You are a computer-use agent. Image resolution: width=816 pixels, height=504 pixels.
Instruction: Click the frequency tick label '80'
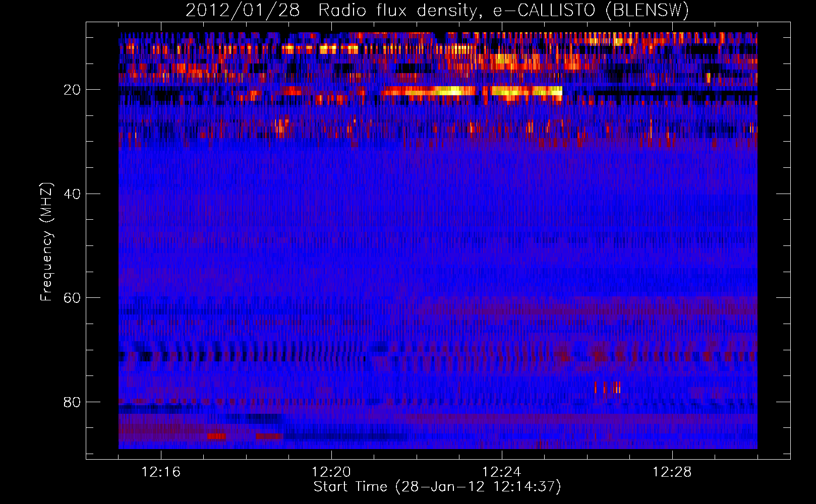73,402
